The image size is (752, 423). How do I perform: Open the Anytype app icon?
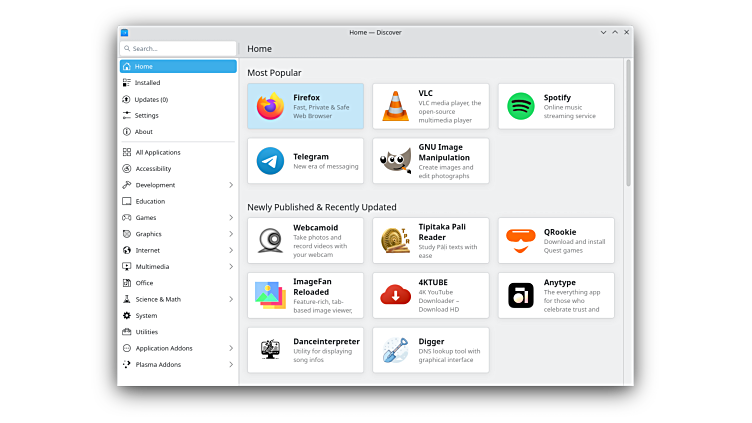click(520, 295)
